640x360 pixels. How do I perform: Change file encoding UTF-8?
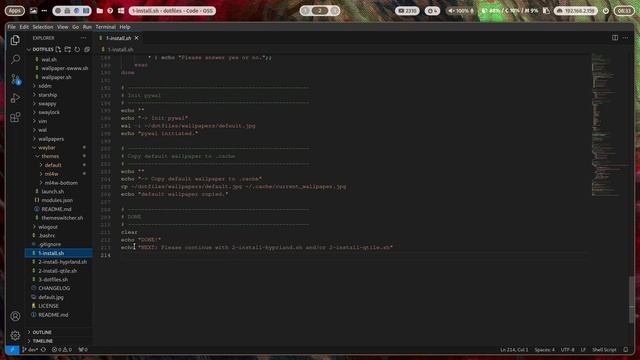point(567,350)
